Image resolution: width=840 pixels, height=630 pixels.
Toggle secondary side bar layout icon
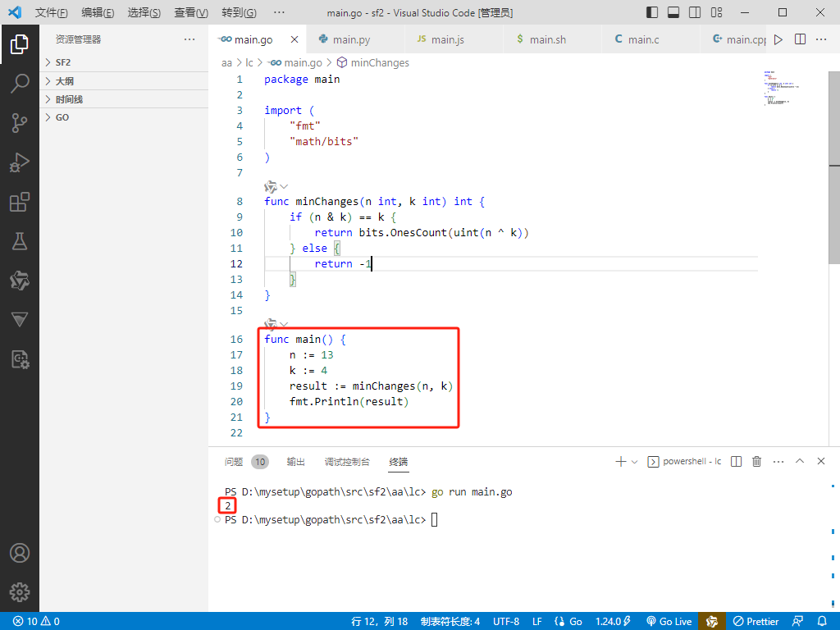[695, 12]
